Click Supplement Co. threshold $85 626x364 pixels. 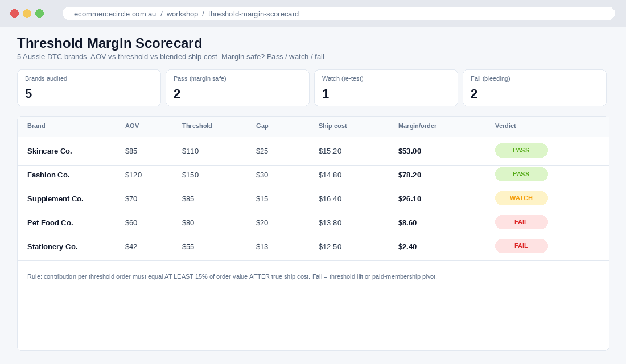[188, 198]
